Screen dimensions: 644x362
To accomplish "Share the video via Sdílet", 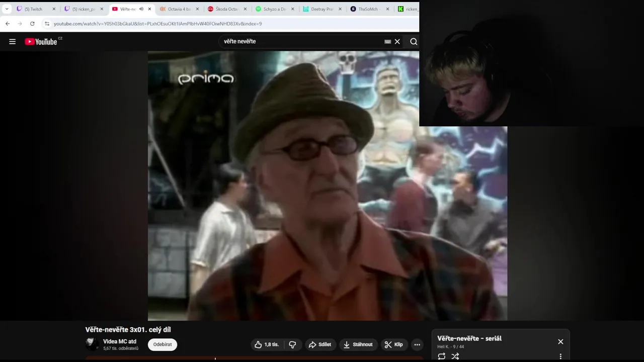I will click(x=320, y=344).
